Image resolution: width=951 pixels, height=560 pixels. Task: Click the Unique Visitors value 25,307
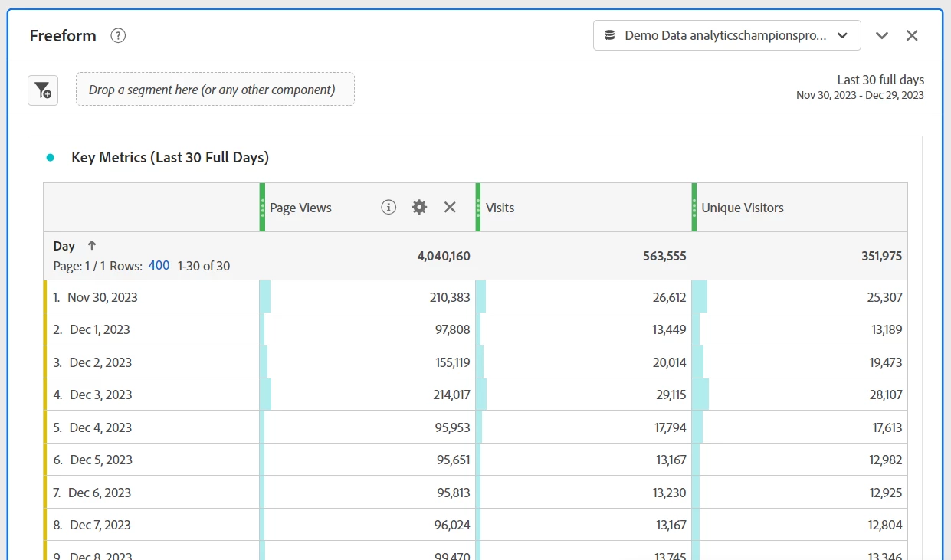click(885, 297)
